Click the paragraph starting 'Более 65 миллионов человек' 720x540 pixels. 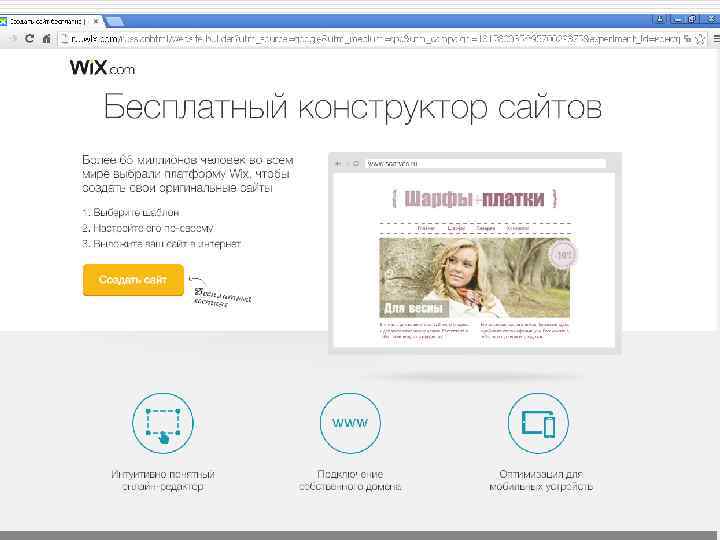[x=187, y=174]
